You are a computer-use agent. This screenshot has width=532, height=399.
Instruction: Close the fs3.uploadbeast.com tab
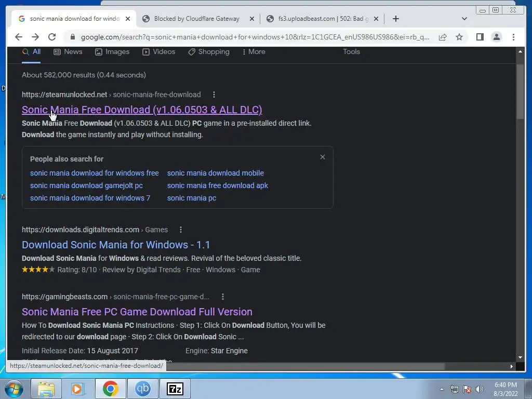(376, 19)
